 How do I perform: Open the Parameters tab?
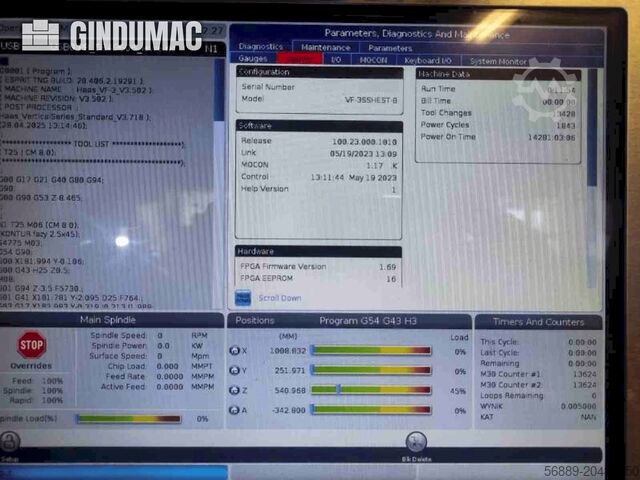(390, 47)
